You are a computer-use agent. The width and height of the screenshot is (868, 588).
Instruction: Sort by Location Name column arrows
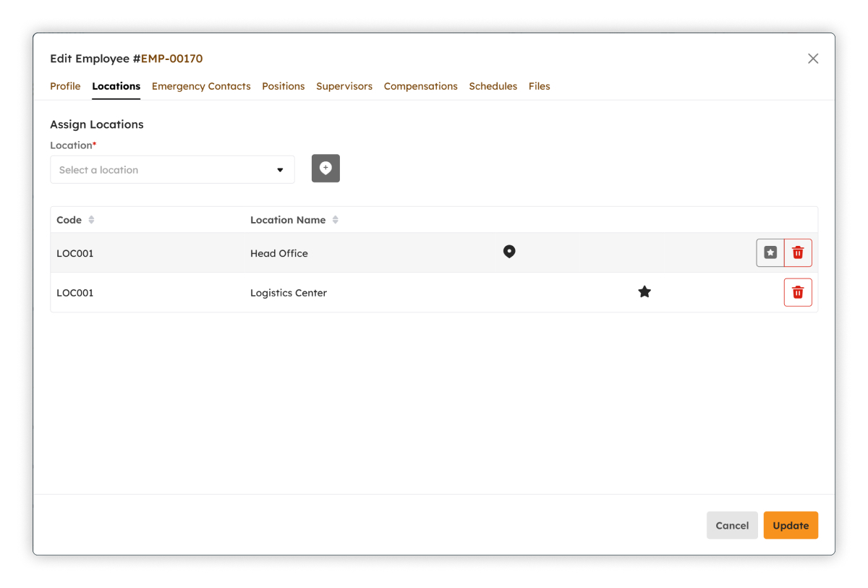click(x=336, y=220)
